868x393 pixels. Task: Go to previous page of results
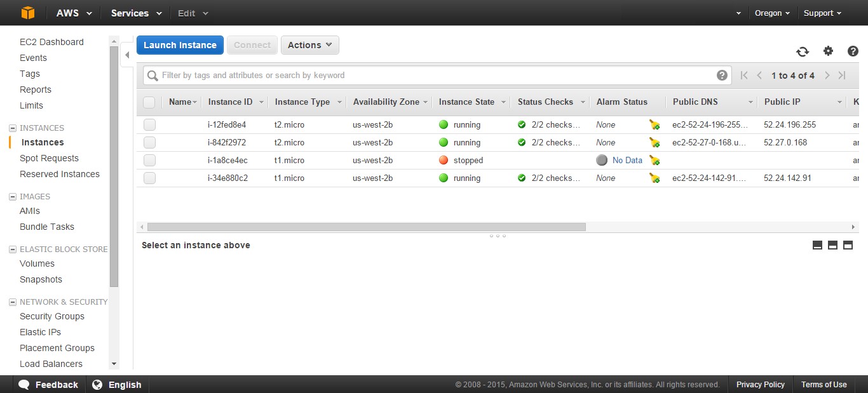point(759,76)
